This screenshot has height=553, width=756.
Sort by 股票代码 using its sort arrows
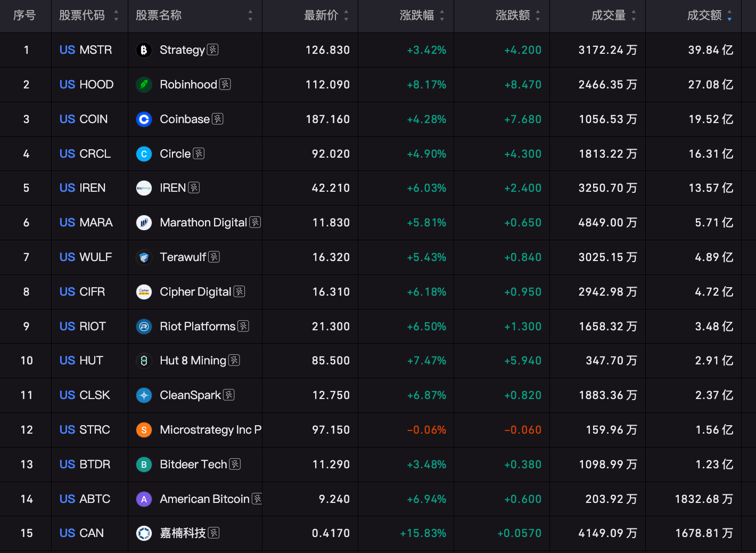pos(116,16)
